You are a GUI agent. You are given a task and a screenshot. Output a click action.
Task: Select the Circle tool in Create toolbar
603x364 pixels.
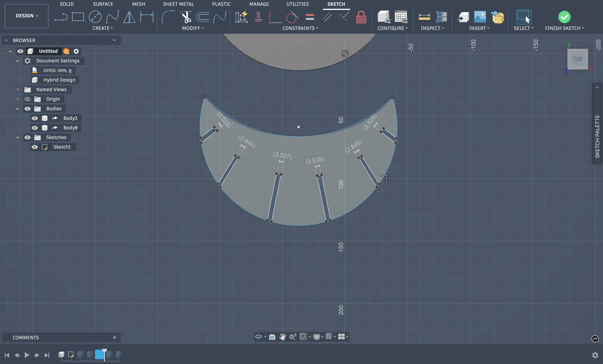click(95, 17)
